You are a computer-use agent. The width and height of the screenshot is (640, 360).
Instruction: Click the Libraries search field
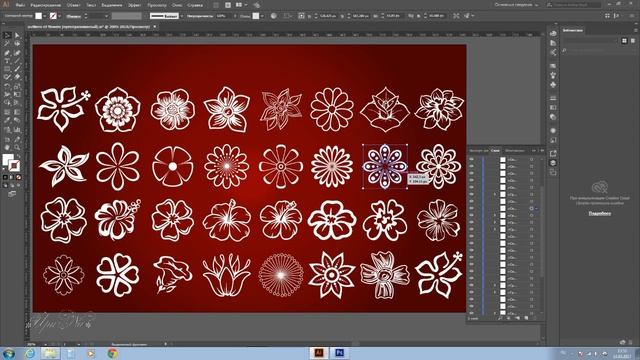(x=598, y=51)
